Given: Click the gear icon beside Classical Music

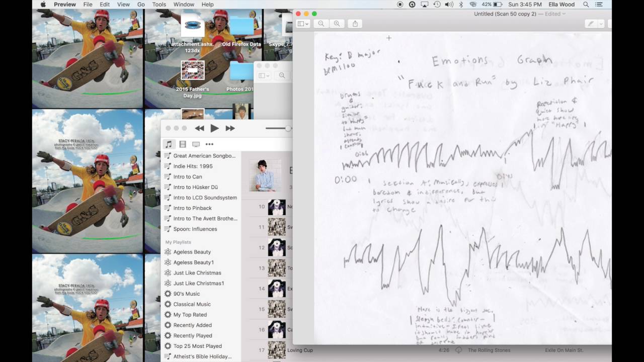Looking at the screenshot, I should coord(168,304).
